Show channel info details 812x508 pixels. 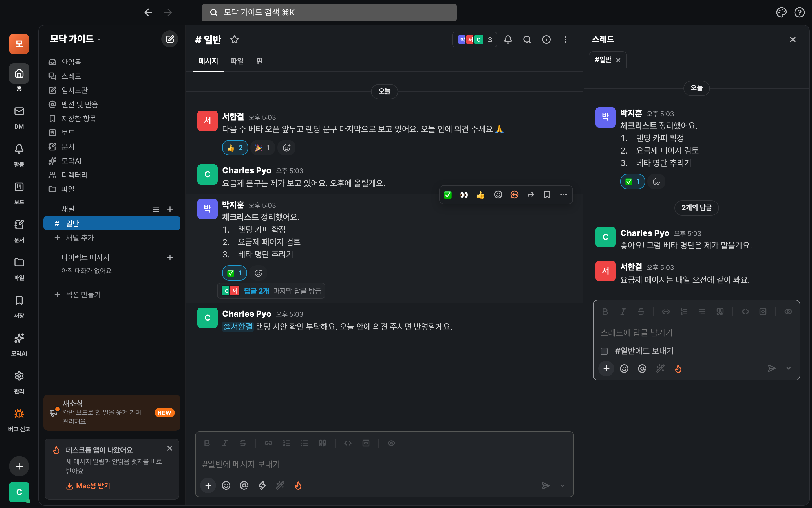coord(546,40)
